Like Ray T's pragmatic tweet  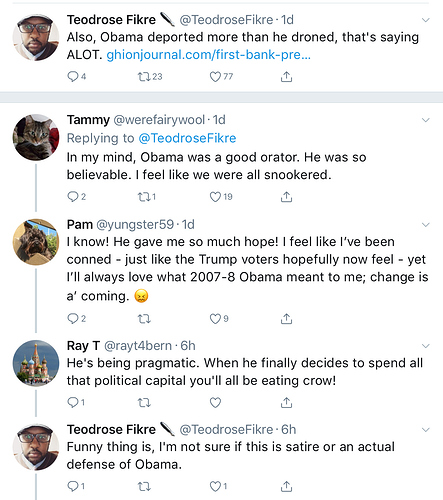(x=215, y=403)
